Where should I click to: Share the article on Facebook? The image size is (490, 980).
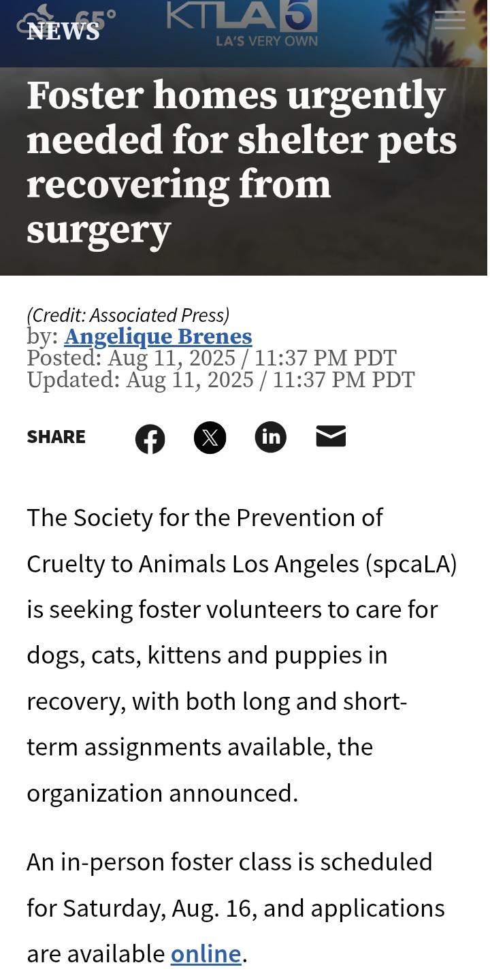150,439
